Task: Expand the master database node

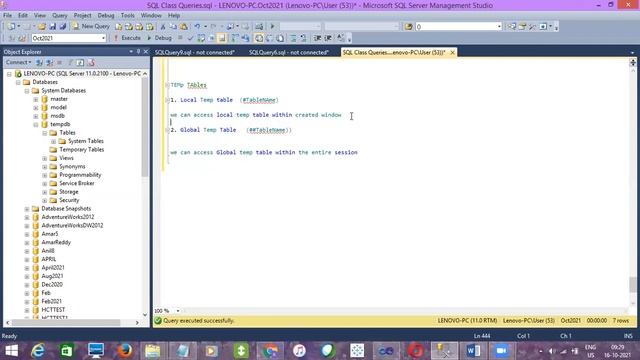Action: (36, 99)
